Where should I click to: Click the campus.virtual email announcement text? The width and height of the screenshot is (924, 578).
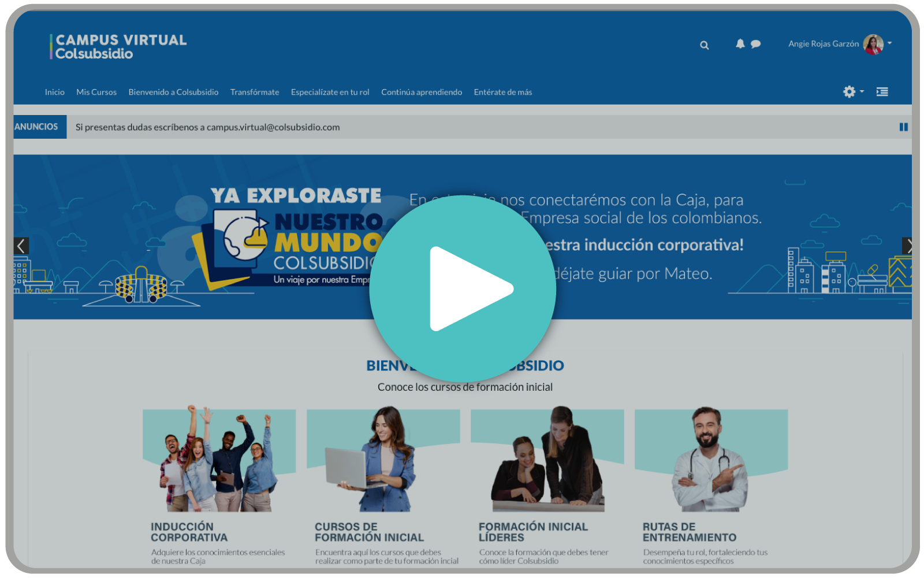click(207, 127)
